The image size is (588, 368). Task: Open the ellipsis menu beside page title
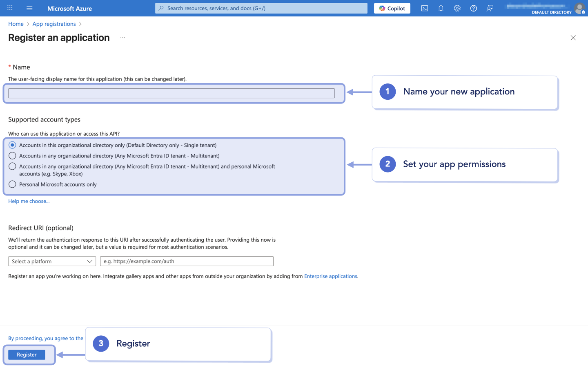click(x=122, y=38)
